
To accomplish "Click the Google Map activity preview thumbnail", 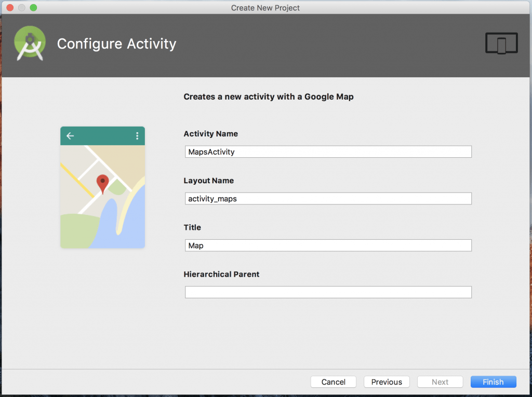I will pos(102,187).
